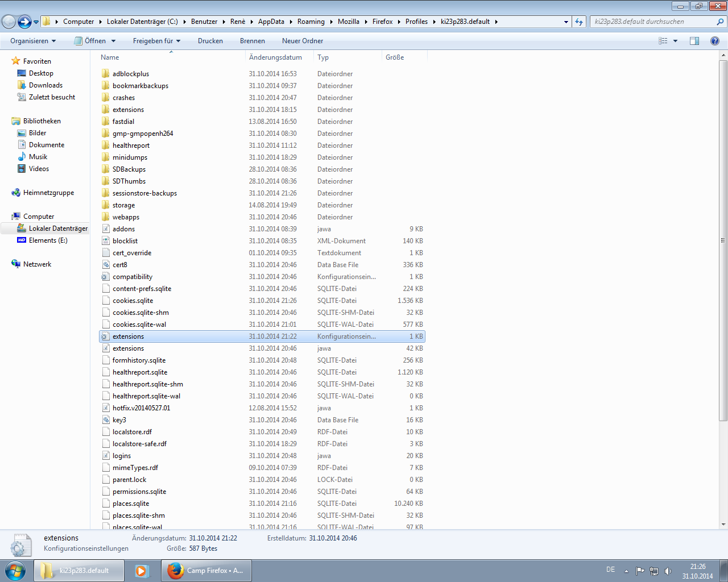This screenshot has width=728, height=582.
Task: Toggle the preview pane icon
Action: coord(694,41)
